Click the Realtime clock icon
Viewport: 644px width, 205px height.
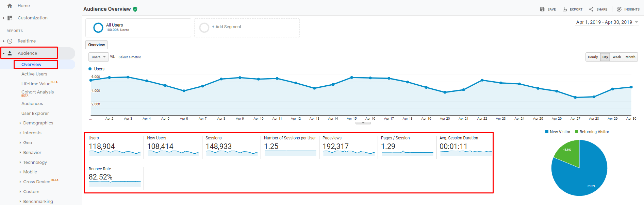pyautogui.click(x=10, y=41)
